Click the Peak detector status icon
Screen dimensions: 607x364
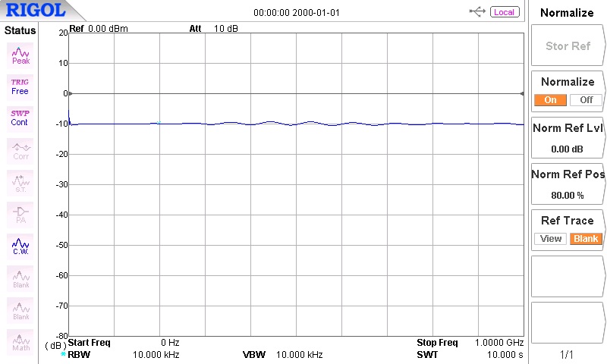pyautogui.click(x=20, y=55)
